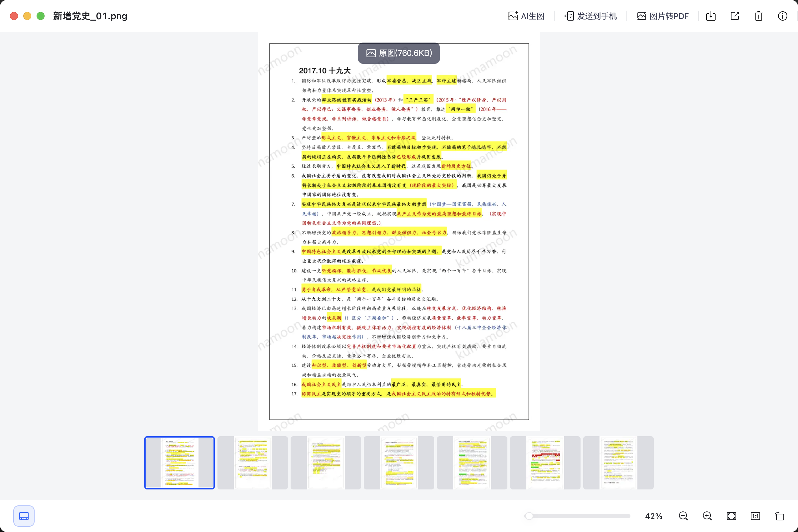
Task: Click the rotate image icon
Action: click(x=779, y=516)
